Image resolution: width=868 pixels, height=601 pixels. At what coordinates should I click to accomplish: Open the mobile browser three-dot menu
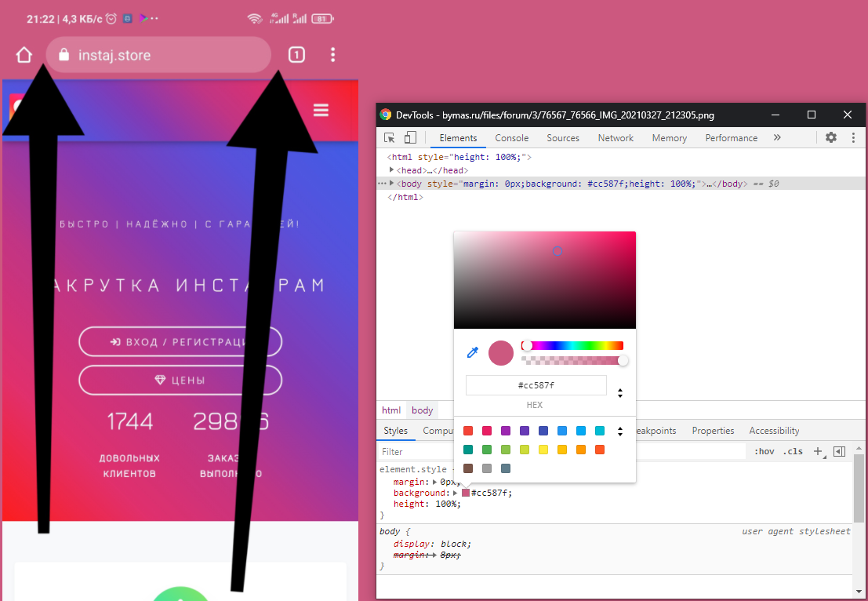point(332,54)
